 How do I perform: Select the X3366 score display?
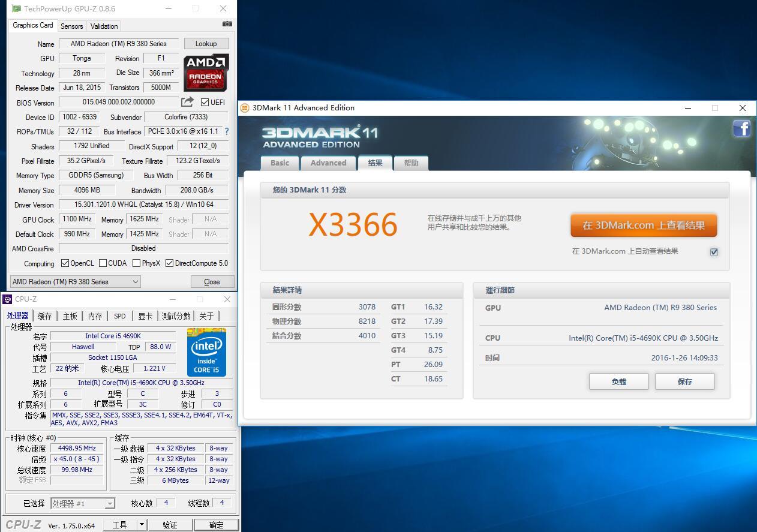pyautogui.click(x=352, y=224)
